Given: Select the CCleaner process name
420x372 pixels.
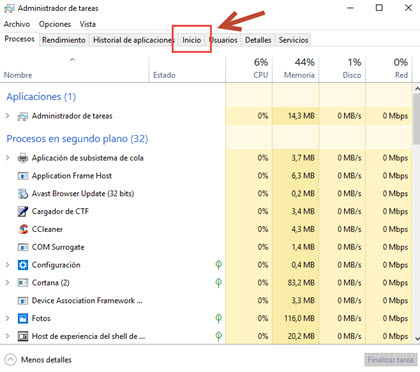Looking at the screenshot, I should [47, 229].
